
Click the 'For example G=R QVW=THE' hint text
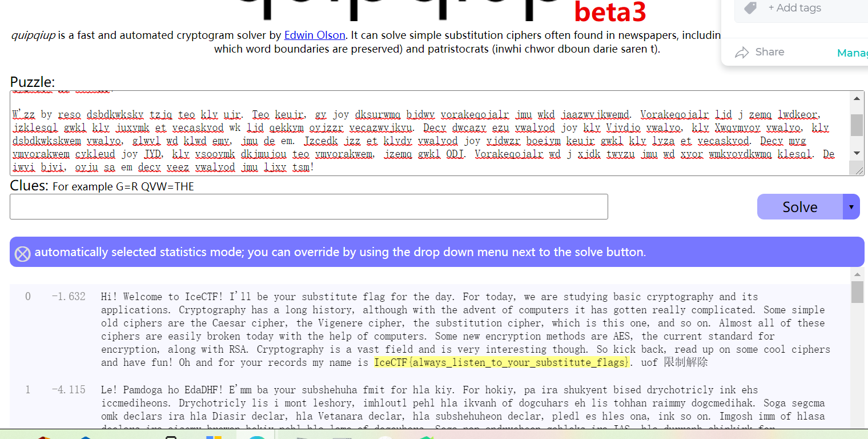point(123,187)
